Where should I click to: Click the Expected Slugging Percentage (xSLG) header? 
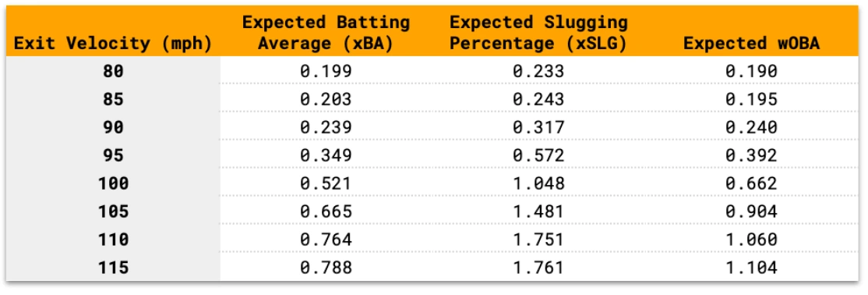point(538,34)
